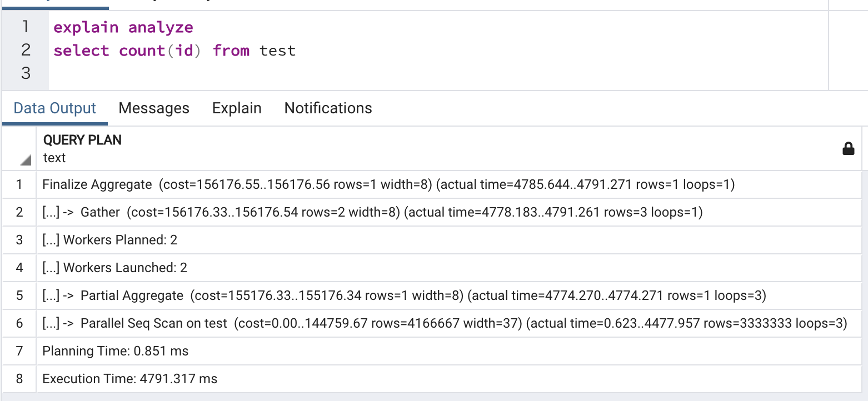
Task: Select the Parallel Seq Scan on test cell
Action: 445,323
